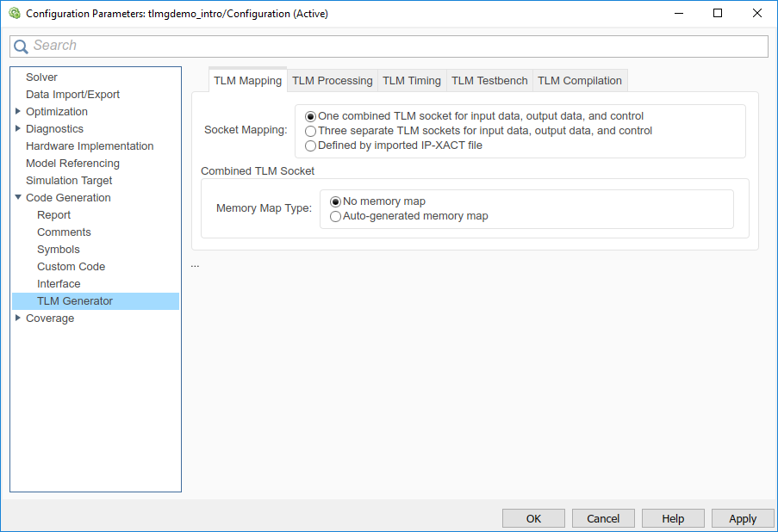Choose No memory map radio button
The height and width of the screenshot is (532, 778).
click(x=335, y=201)
